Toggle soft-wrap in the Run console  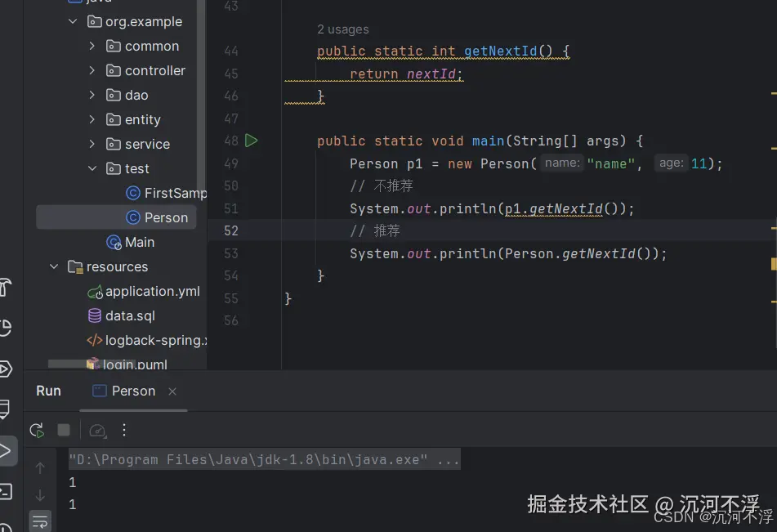tap(40, 520)
